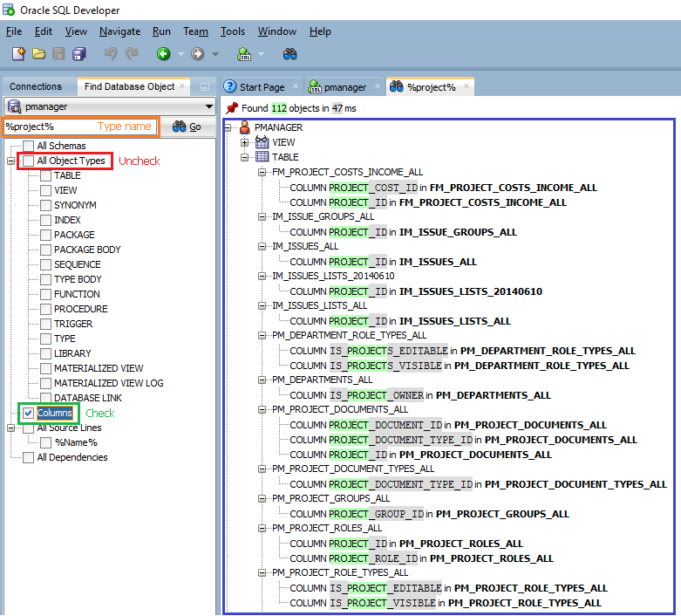
Task: Open the Tools menu
Action: point(233,31)
